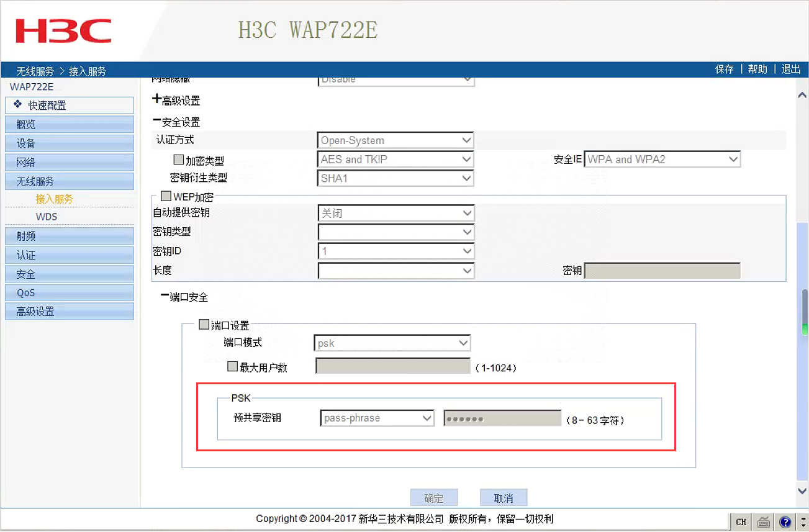Click the (8- 63 字符) hint text

(595, 420)
